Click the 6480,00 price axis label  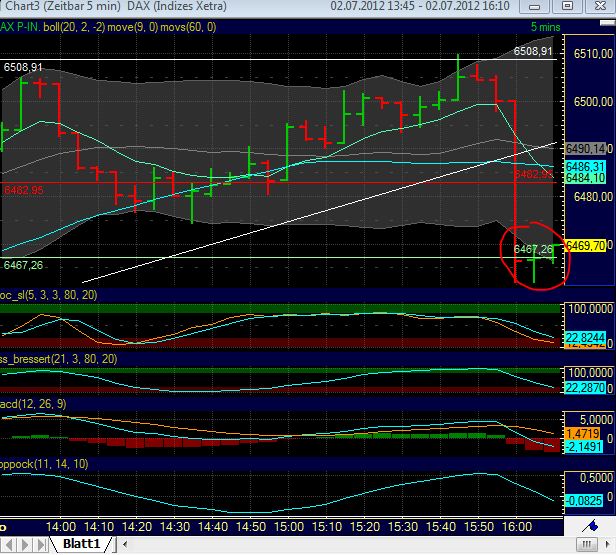(593, 196)
